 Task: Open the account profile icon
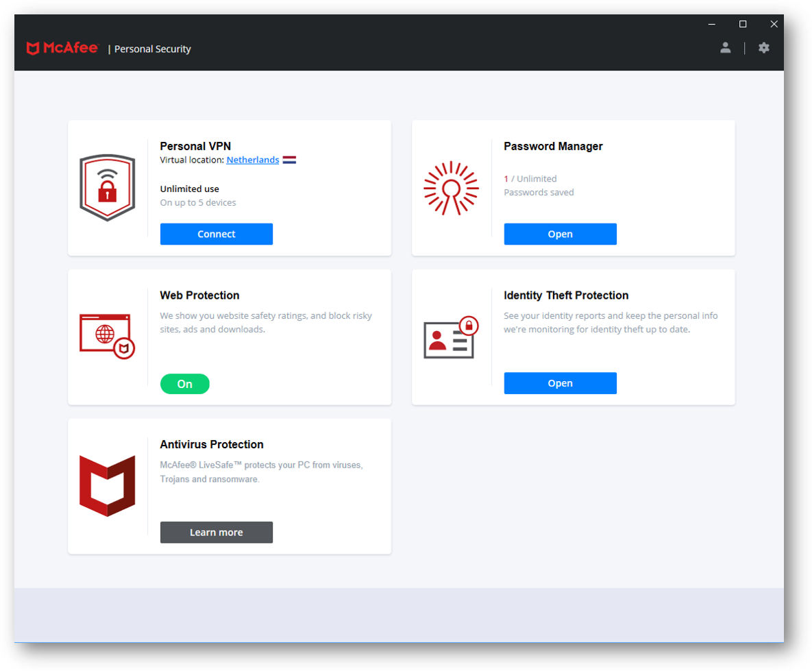(x=726, y=48)
